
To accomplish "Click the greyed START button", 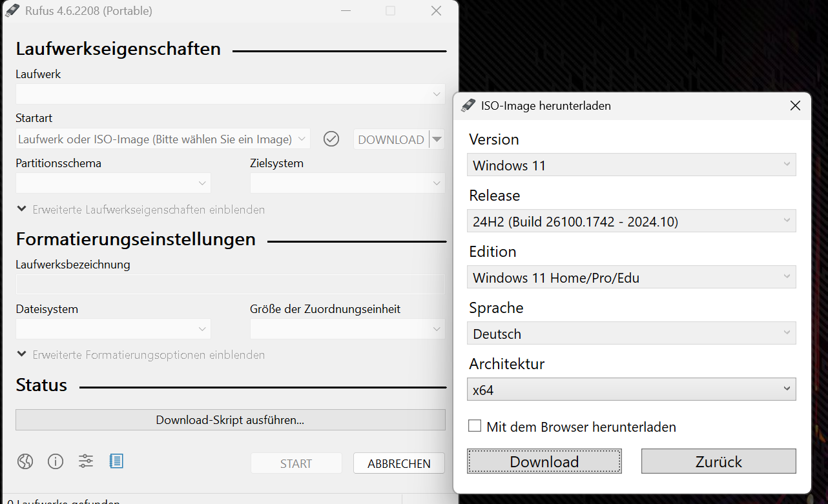I will 296,463.
